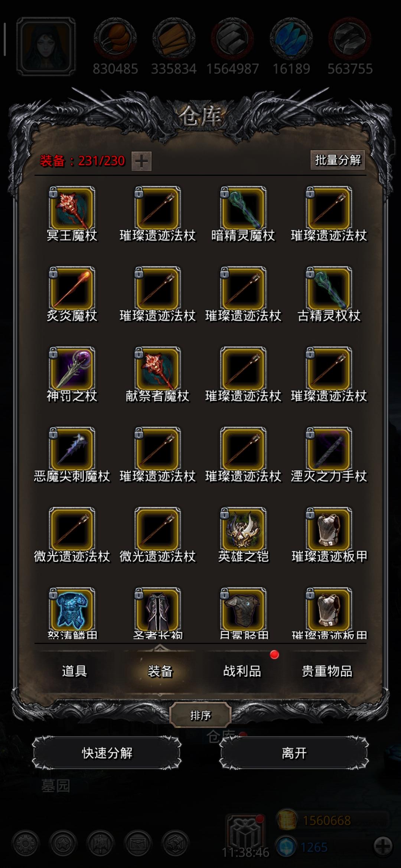Select the 暗精灵魔杖 staff icon
This screenshot has width=401, height=868.
click(x=243, y=208)
